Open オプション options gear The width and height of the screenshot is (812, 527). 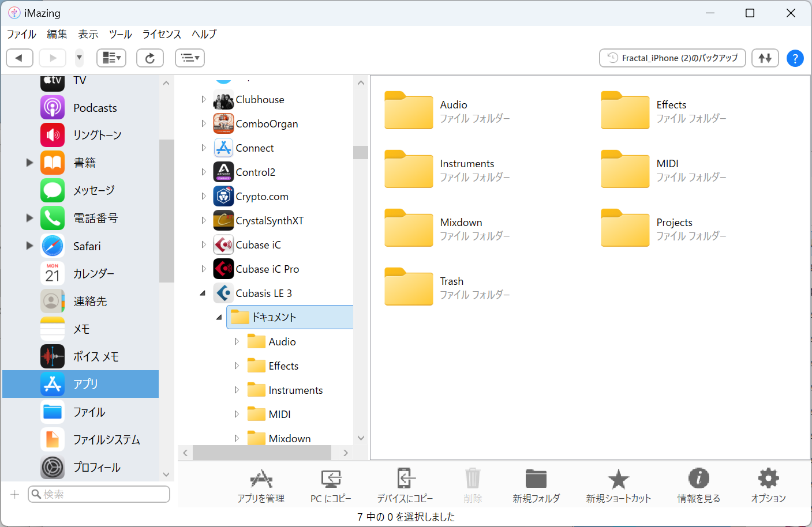[768, 486]
